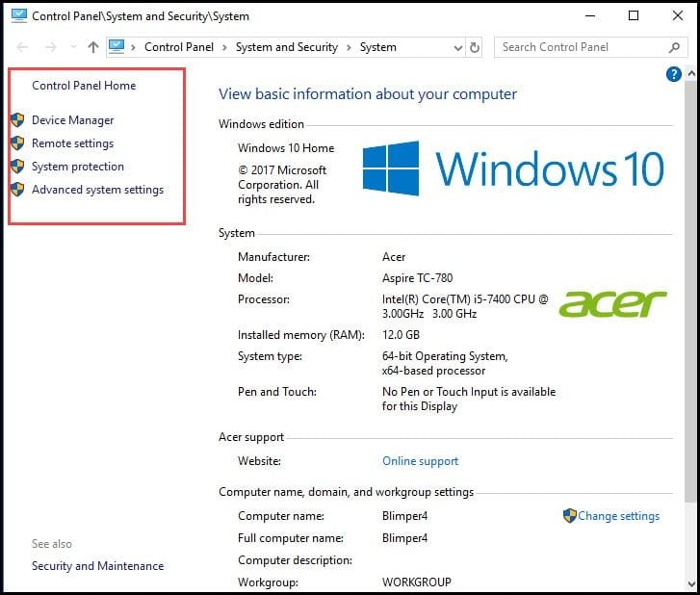Click heading 'View basic information about your computer'
Viewport: 700px width, 595px height.
[368, 94]
